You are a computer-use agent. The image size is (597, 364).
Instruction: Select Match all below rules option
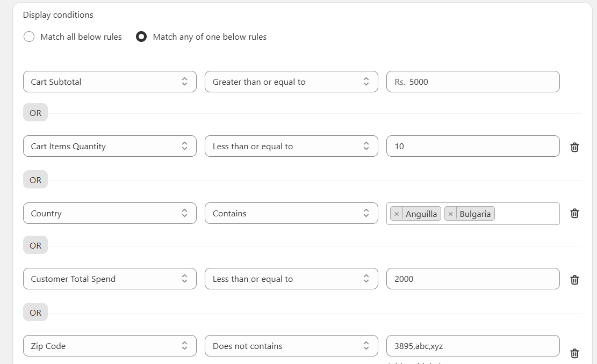[x=30, y=37]
